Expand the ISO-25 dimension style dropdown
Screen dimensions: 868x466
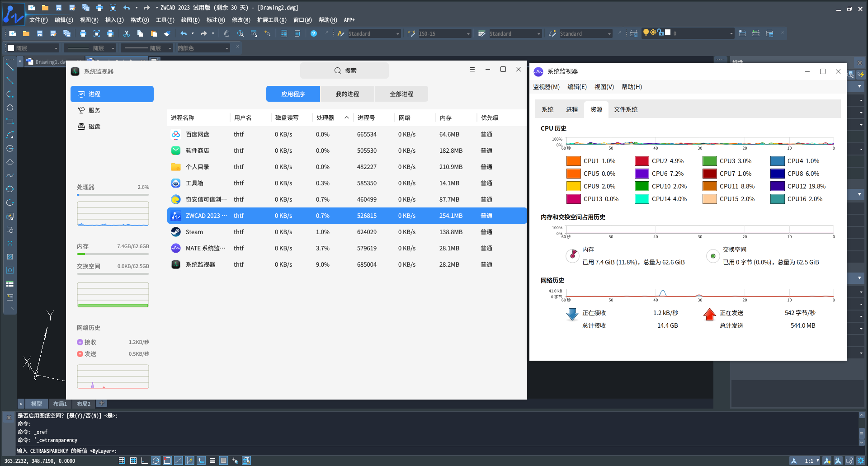[468, 34]
